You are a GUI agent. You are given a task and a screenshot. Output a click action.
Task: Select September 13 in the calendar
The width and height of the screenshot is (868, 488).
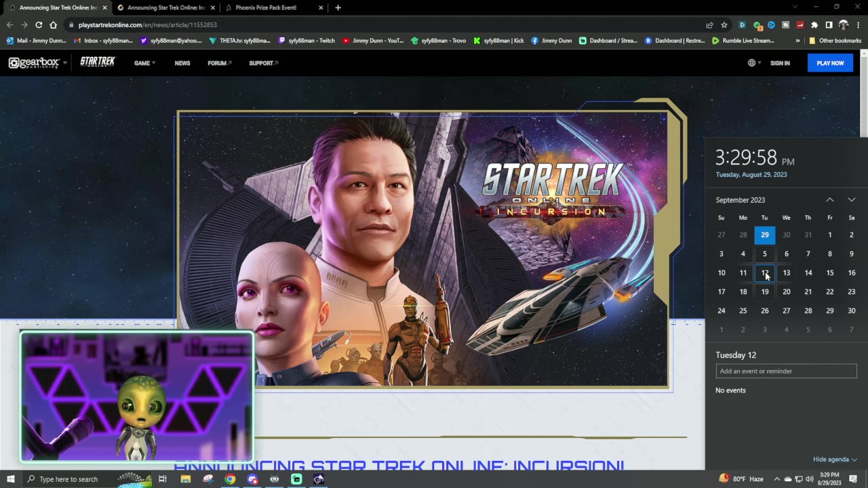click(x=786, y=272)
